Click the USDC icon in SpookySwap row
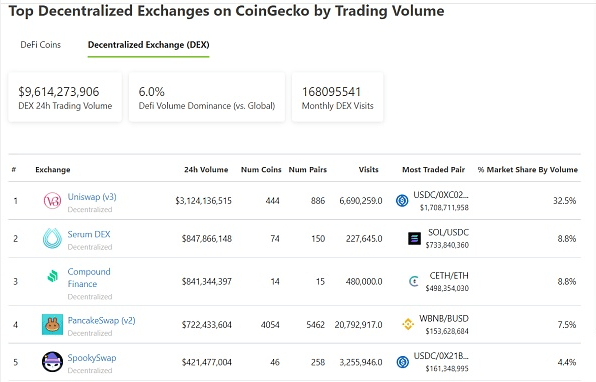 click(x=403, y=362)
